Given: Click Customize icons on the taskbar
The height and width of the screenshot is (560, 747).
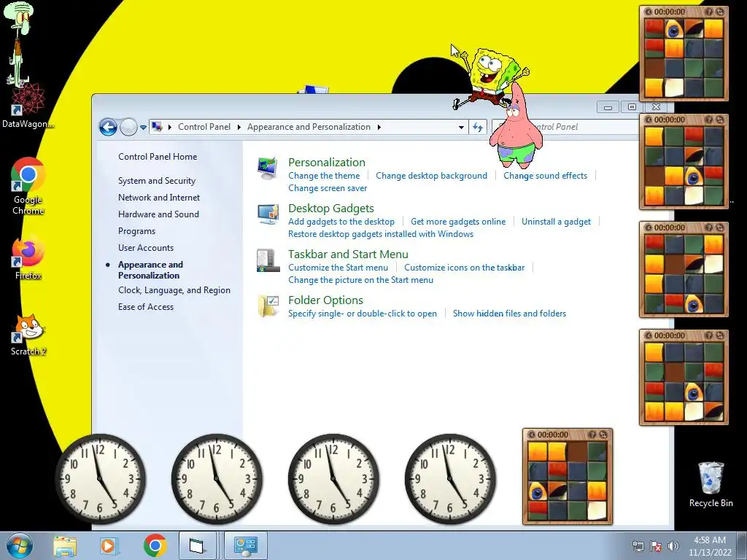Looking at the screenshot, I should (x=465, y=268).
